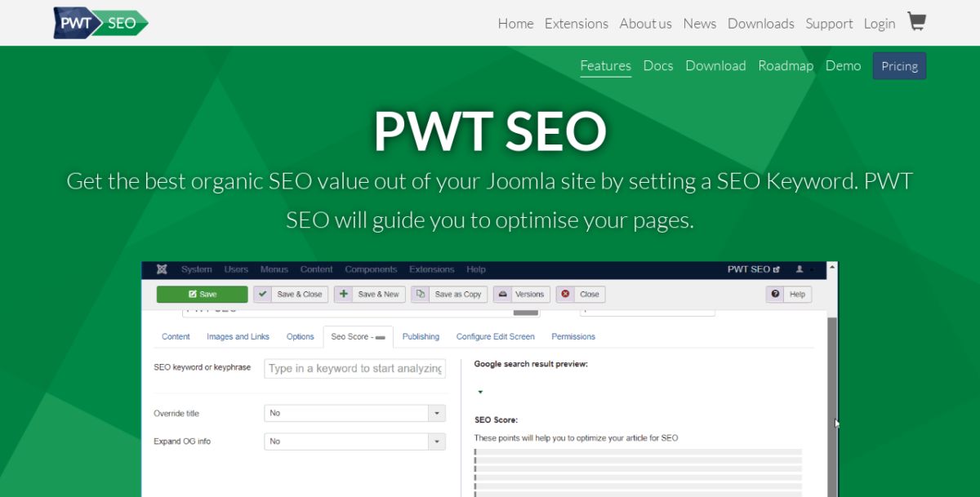Click the SEO keyword input field
980x497 pixels.
[x=355, y=368]
